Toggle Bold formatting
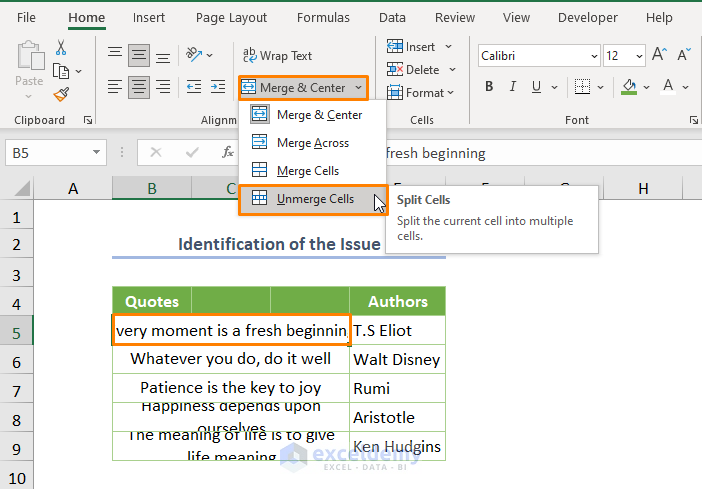The width and height of the screenshot is (702, 489). [488, 87]
